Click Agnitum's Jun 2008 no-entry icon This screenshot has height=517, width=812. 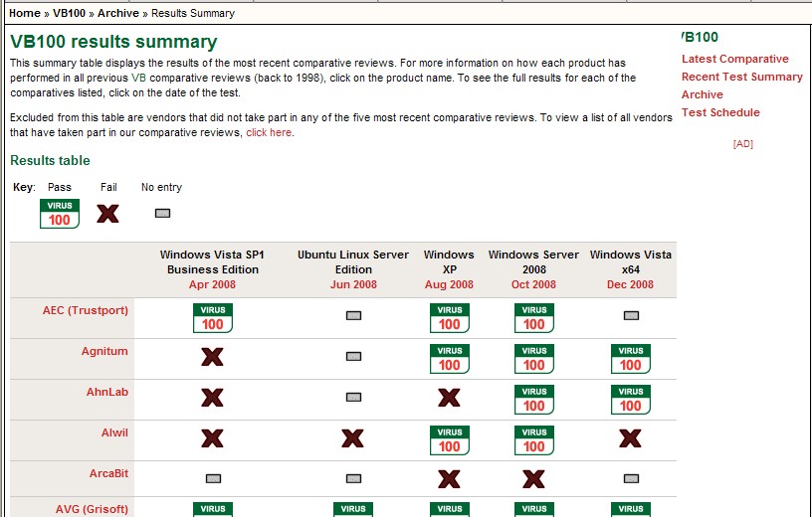pos(353,357)
